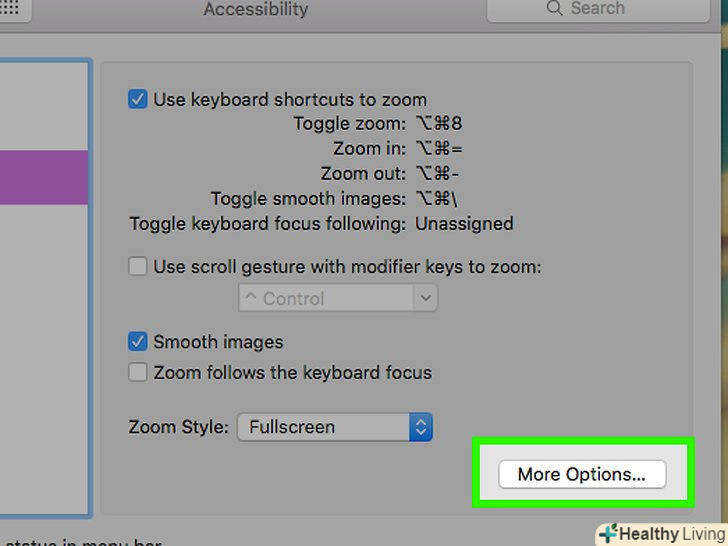Screen dimensions: 728x546
Task: Focus the Search field
Action: pyautogui.click(x=610, y=9)
